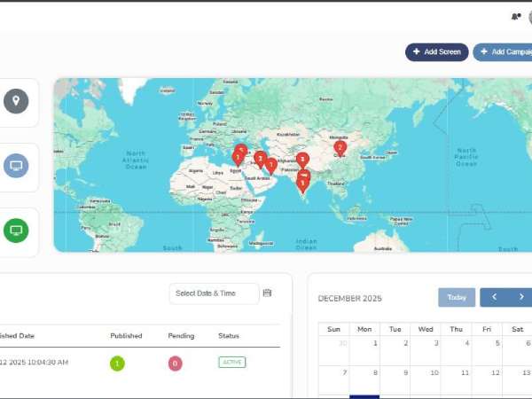Select December 3 on the calendar
This screenshot has height=399, width=532.
426,350
